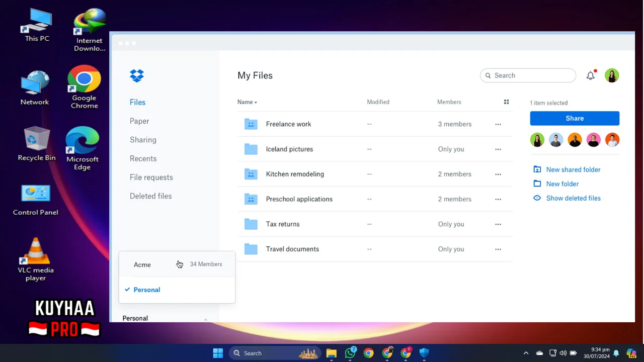Click the Tax returns folder icon
The height and width of the screenshot is (362, 644).
[x=251, y=224]
